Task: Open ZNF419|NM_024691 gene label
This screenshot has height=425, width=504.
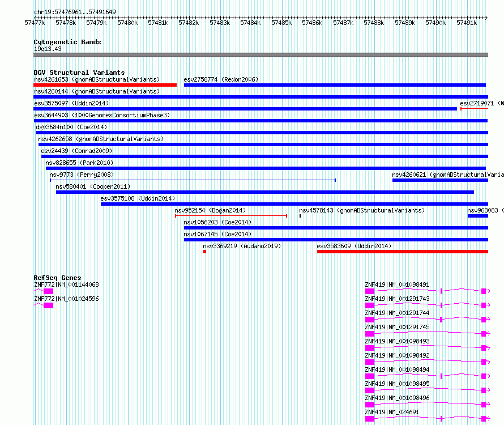Action: point(392,412)
